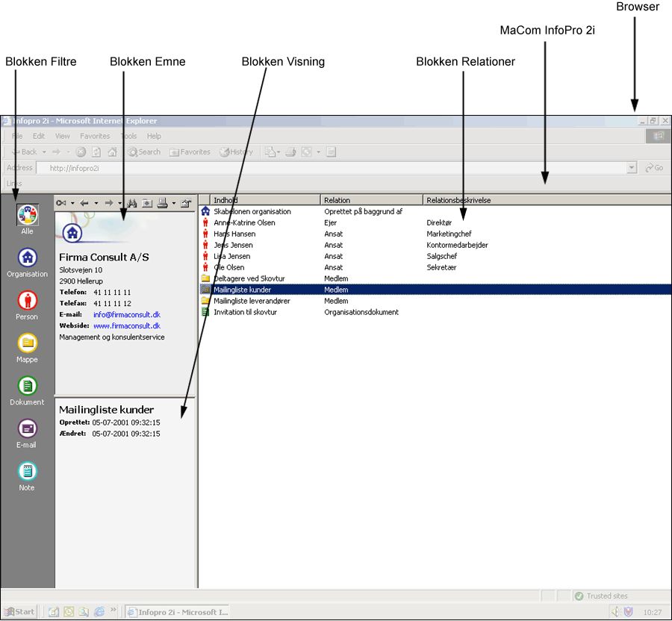The height and width of the screenshot is (621, 672).
Task: Click the browser Stop icon
Action: point(81,152)
